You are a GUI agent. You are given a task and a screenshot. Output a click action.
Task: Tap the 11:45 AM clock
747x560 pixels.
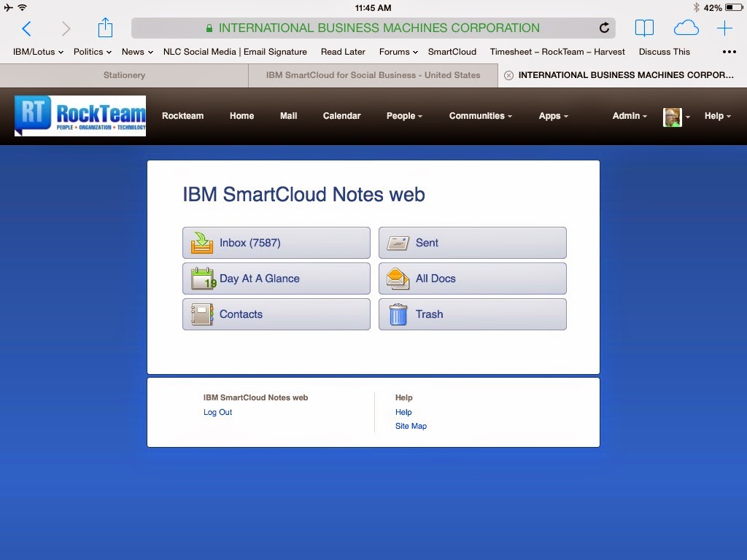pyautogui.click(x=373, y=7)
